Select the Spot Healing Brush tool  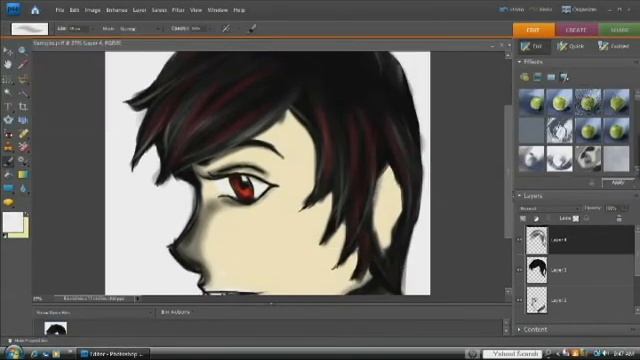pyautogui.click(x=23, y=134)
